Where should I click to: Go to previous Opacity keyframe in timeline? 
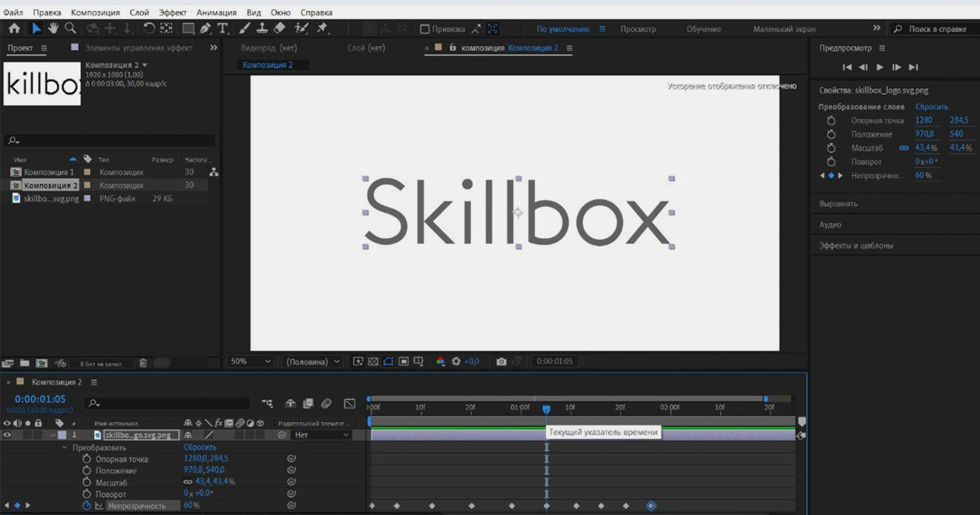click(7, 506)
